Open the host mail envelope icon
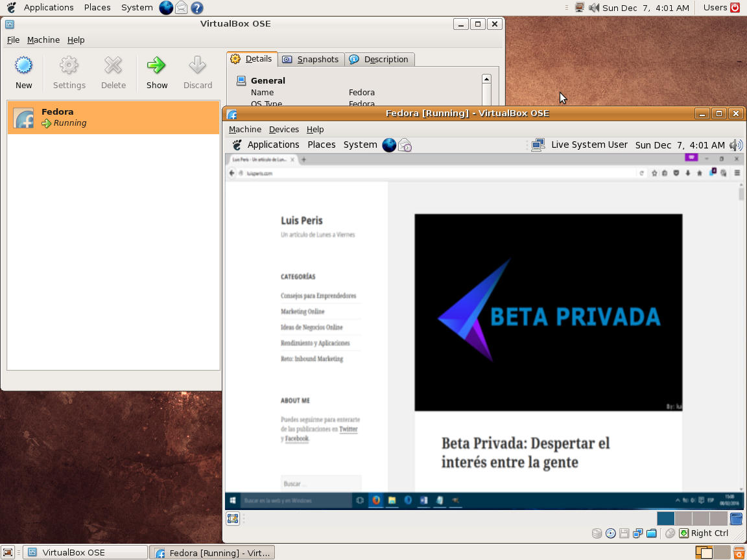The width and height of the screenshot is (747, 560). [x=182, y=8]
